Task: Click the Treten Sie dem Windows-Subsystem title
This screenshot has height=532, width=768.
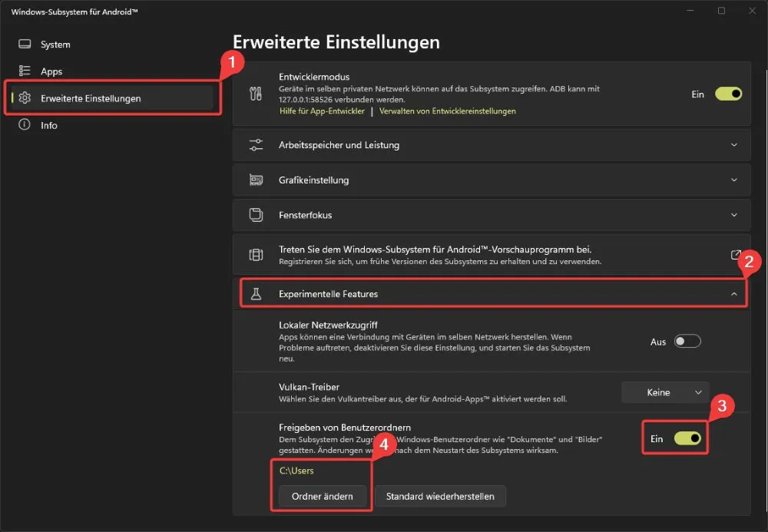Action: click(435, 249)
